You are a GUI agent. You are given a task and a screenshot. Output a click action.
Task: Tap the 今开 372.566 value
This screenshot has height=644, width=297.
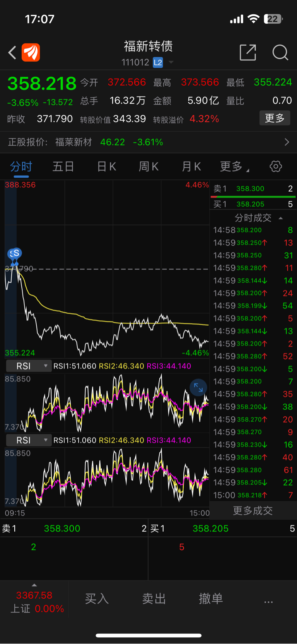[127, 82]
